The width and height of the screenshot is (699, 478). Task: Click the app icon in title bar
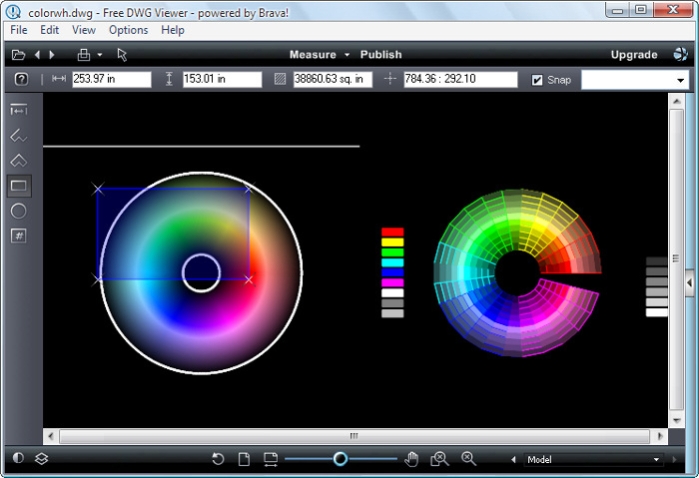click(x=14, y=12)
